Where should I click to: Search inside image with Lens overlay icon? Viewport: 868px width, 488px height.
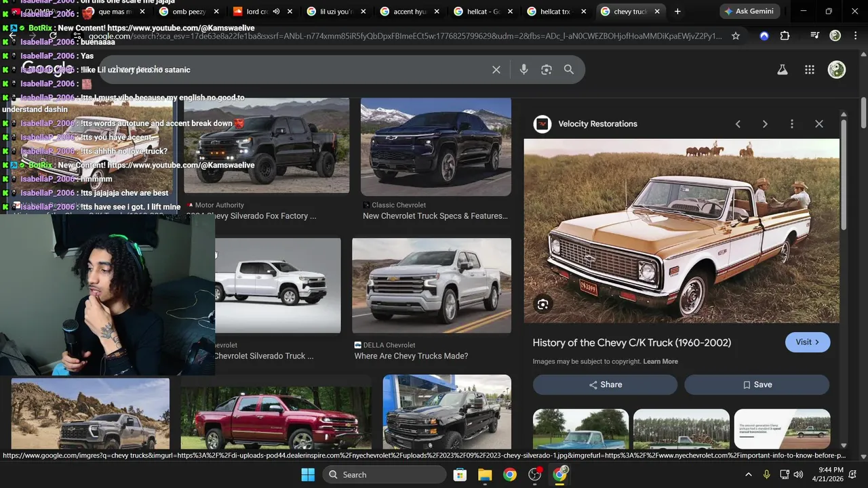(542, 304)
